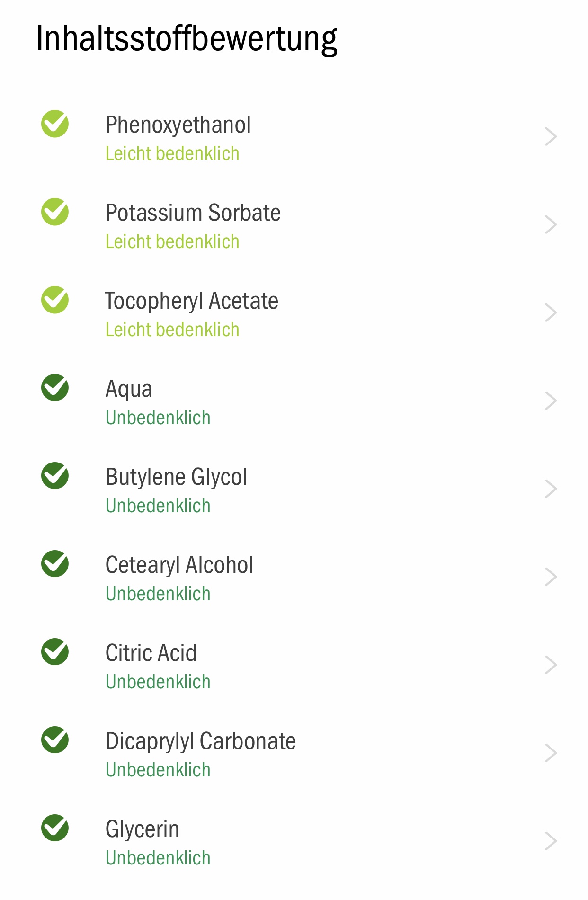
Task: Expand Phenoxyethanol details via right chevron
Action: click(x=551, y=137)
